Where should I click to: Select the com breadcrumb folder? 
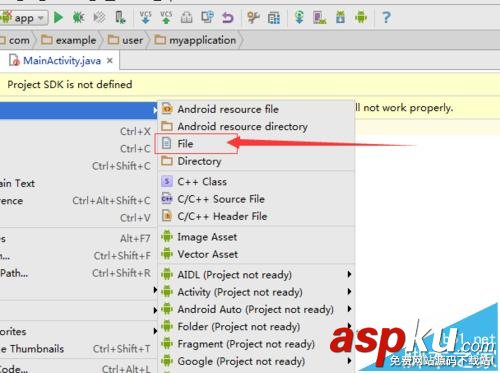click(15, 40)
